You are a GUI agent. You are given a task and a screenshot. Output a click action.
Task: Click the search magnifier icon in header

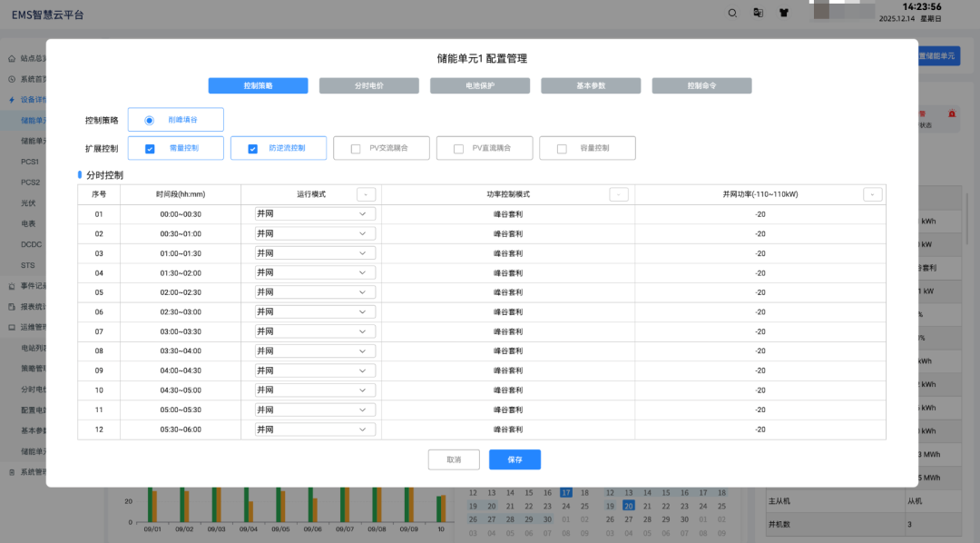click(732, 13)
